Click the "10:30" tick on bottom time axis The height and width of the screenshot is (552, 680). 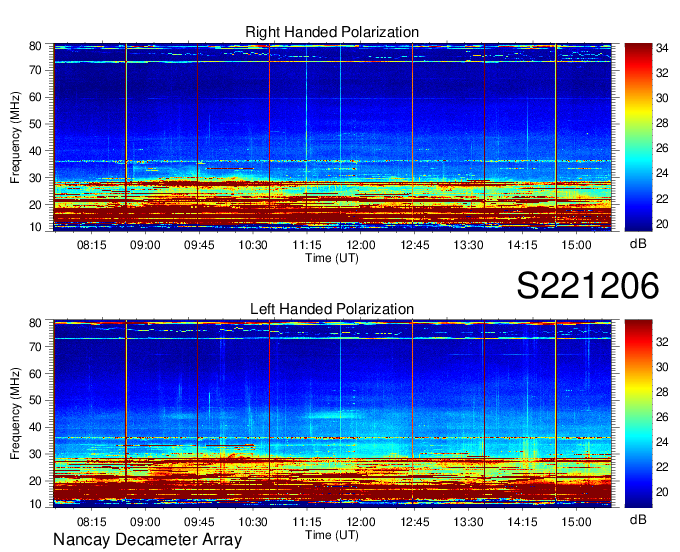(253, 522)
